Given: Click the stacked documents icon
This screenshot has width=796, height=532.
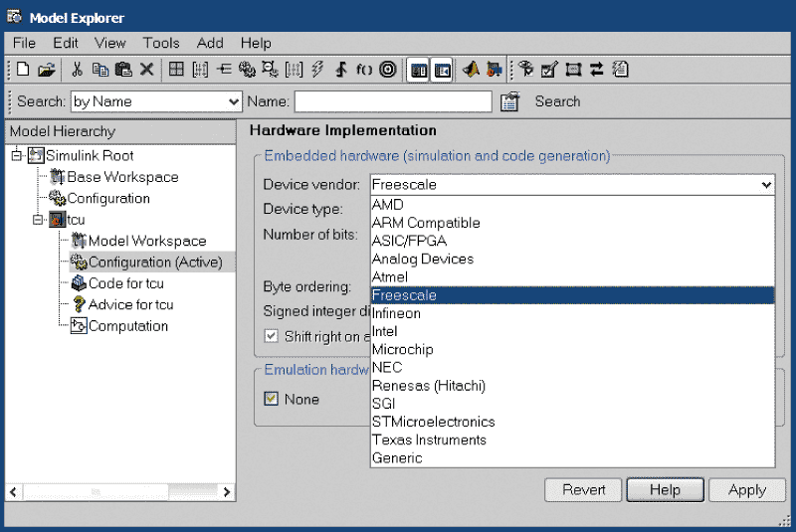Looking at the screenshot, I should point(620,69).
